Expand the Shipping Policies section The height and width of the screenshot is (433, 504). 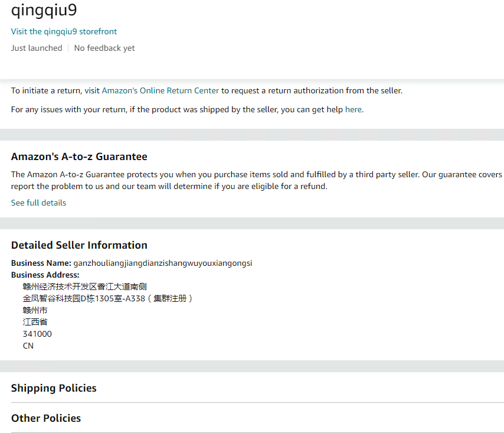54,388
